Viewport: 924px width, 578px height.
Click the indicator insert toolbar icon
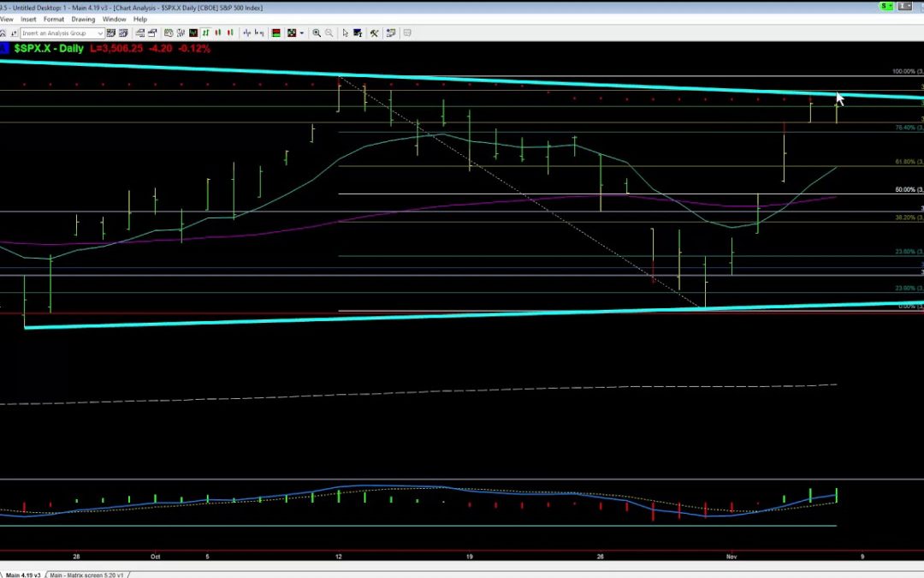click(x=181, y=33)
